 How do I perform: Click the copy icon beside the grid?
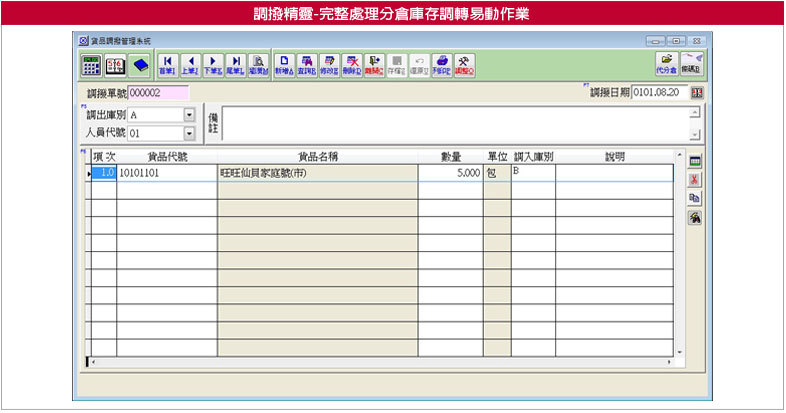coord(694,198)
